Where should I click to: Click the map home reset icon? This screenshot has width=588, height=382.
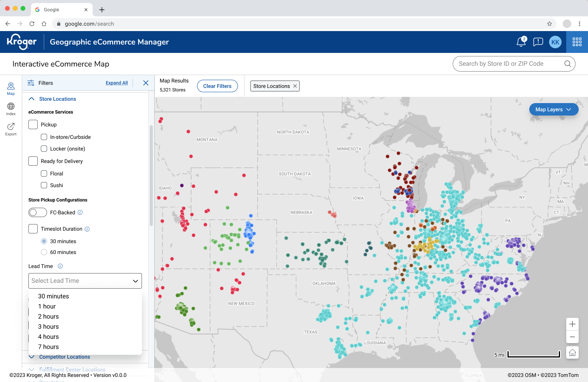click(x=572, y=352)
